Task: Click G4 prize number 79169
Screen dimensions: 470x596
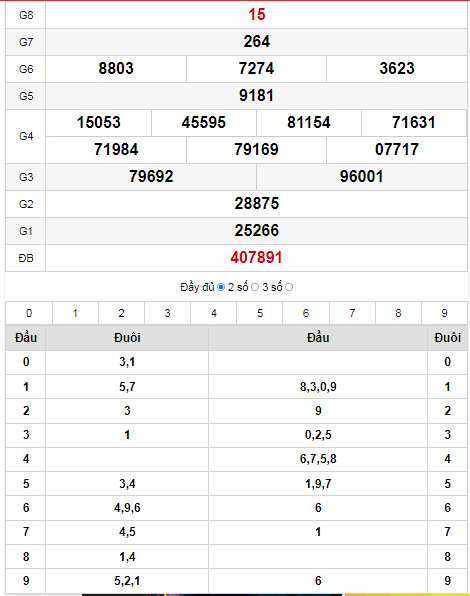Action: click(256, 150)
